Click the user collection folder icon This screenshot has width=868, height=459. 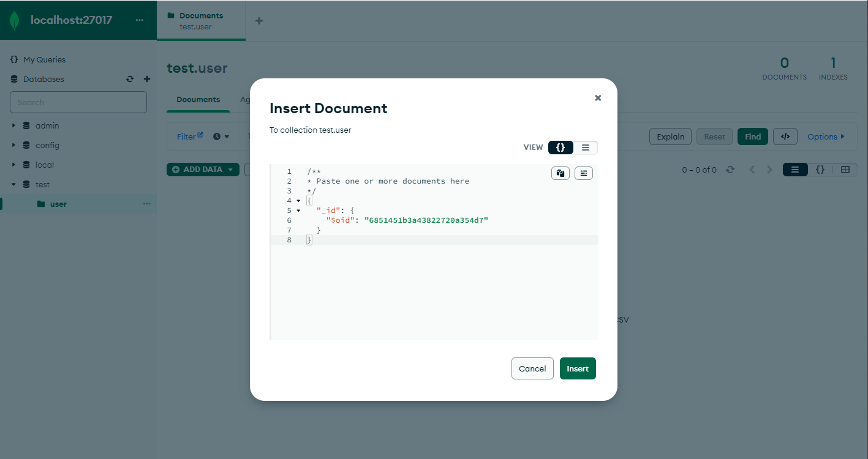(41, 204)
